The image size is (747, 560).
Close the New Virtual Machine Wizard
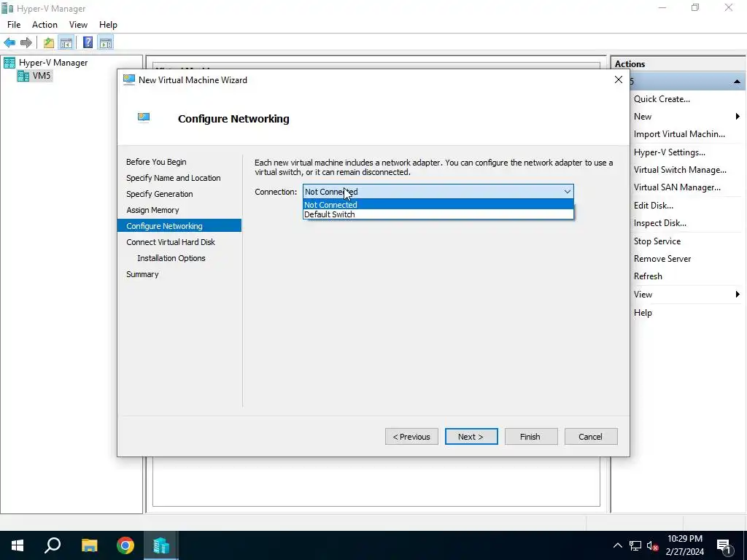pos(619,80)
